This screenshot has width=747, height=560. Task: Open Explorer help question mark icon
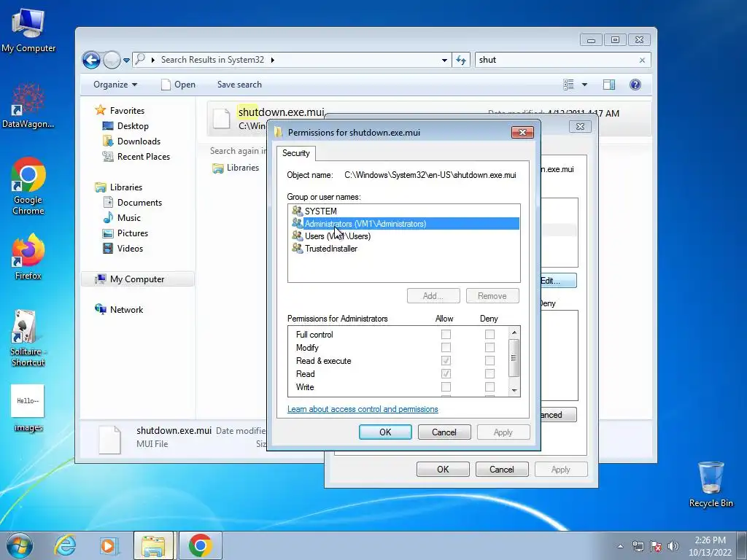pyautogui.click(x=635, y=85)
